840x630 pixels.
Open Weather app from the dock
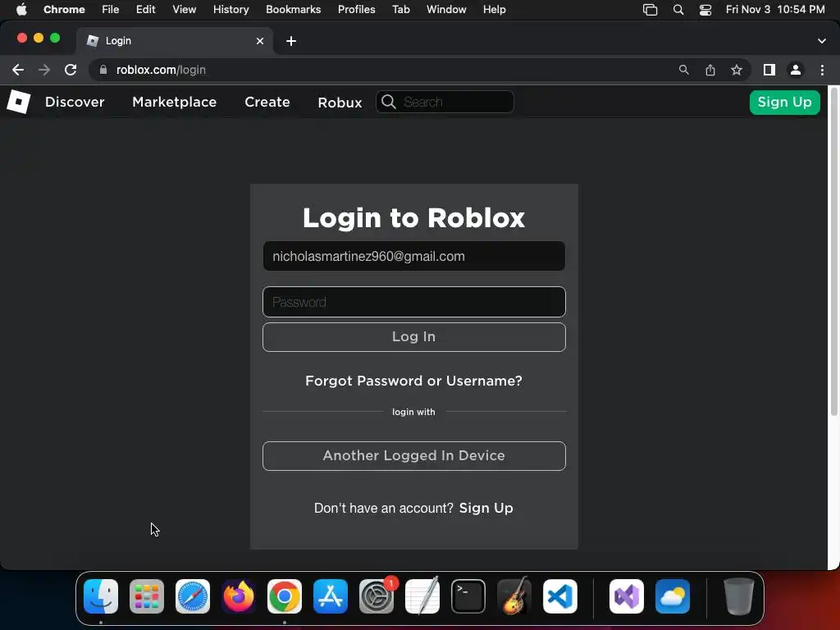(673, 596)
